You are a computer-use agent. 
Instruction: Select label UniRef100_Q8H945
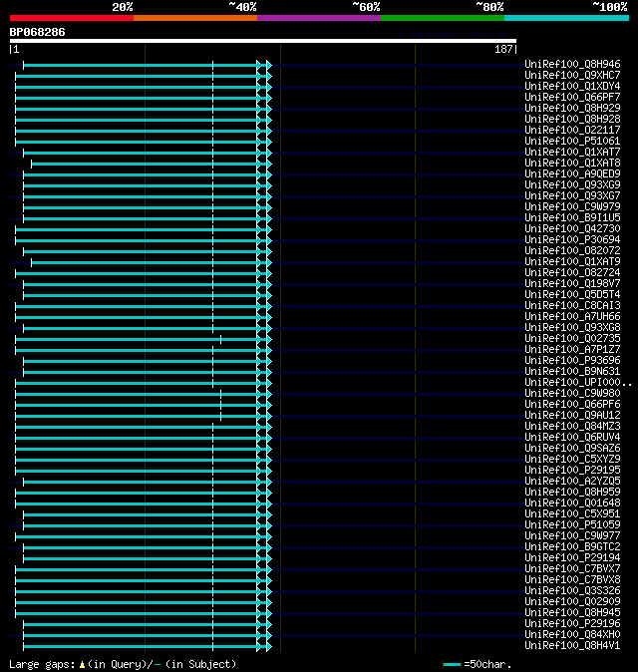pos(572,613)
